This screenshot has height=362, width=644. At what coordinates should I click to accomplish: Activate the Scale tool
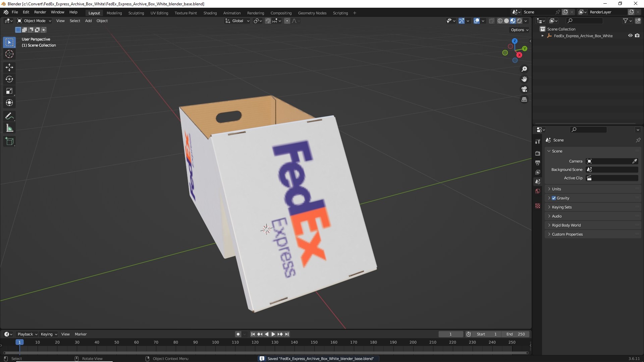coord(9,91)
